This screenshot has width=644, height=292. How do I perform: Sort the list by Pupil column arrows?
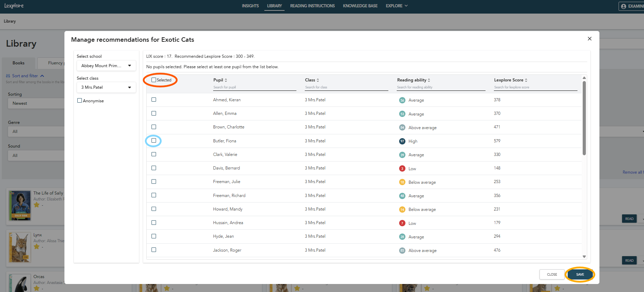pos(226,80)
